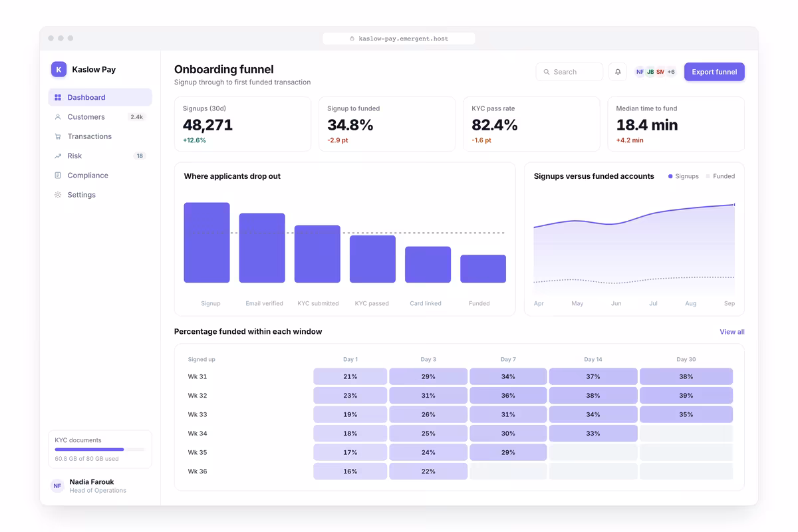Click the lock icon in address bar

point(352,39)
